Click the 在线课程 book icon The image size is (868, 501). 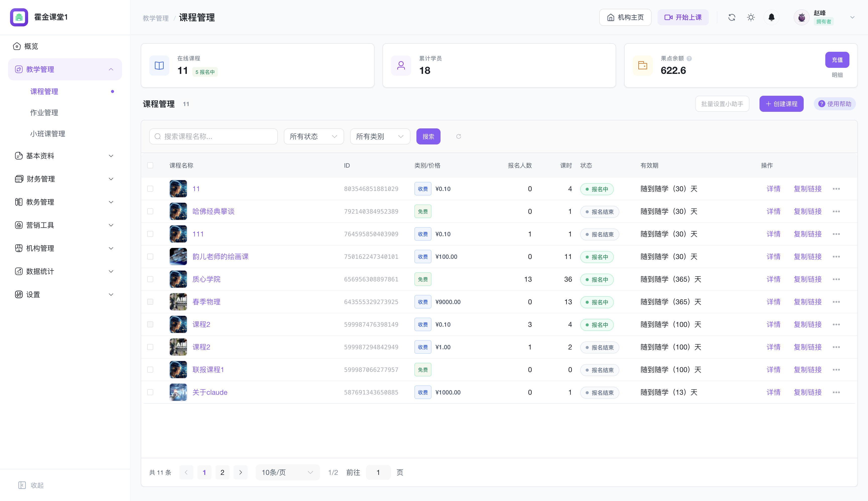tap(159, 65)
